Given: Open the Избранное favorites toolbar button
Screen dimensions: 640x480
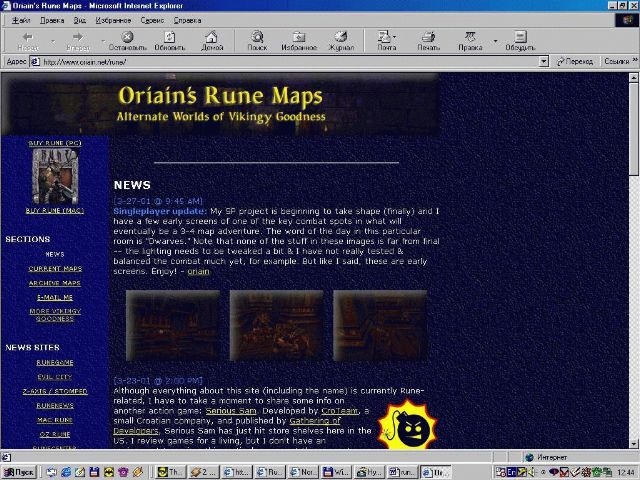Looking at the screenshot, I should tap(299, 41).
